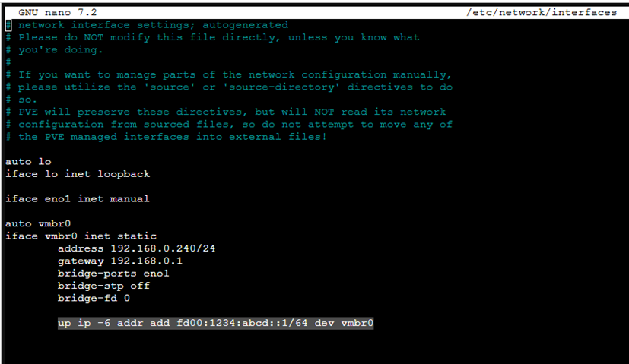
Task: Click the 'you're doing.' comment line
Action: coord(60,49)
